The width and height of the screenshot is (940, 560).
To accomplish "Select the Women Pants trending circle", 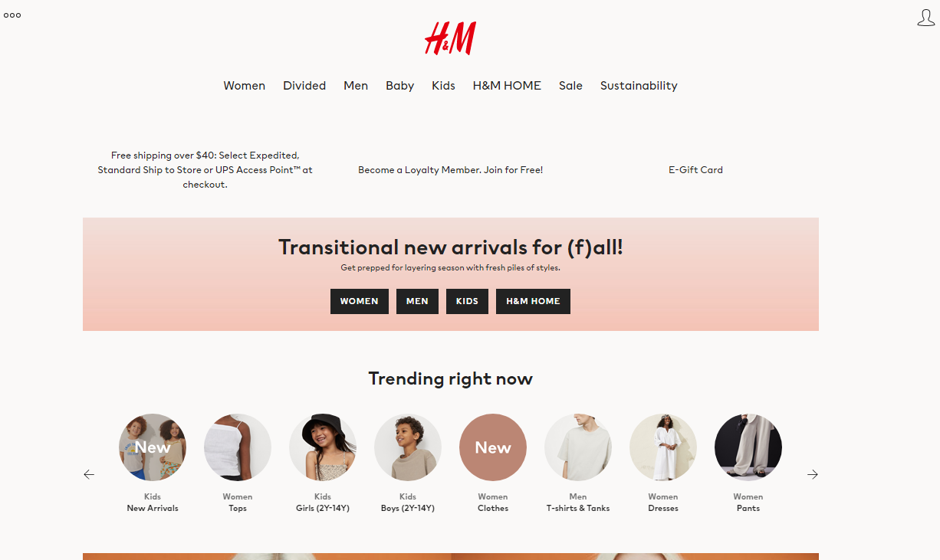I will click(x=748, y=447).
